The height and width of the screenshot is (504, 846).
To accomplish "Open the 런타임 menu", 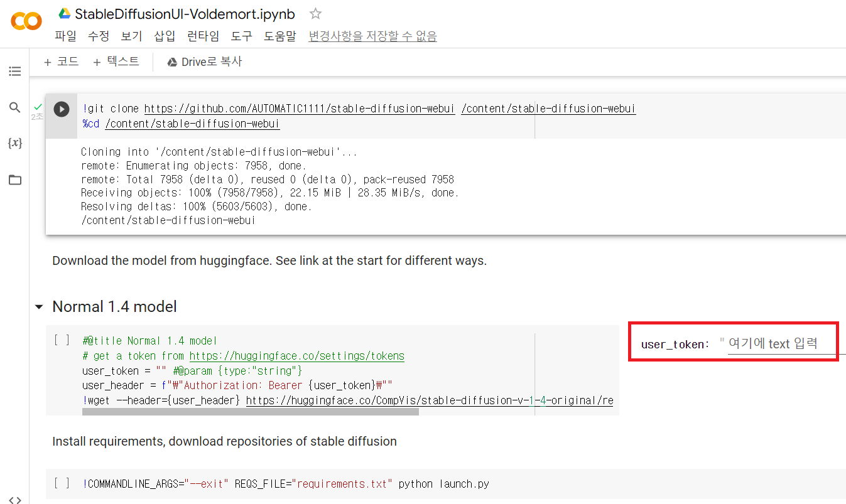I will click(x=203, y=36).
